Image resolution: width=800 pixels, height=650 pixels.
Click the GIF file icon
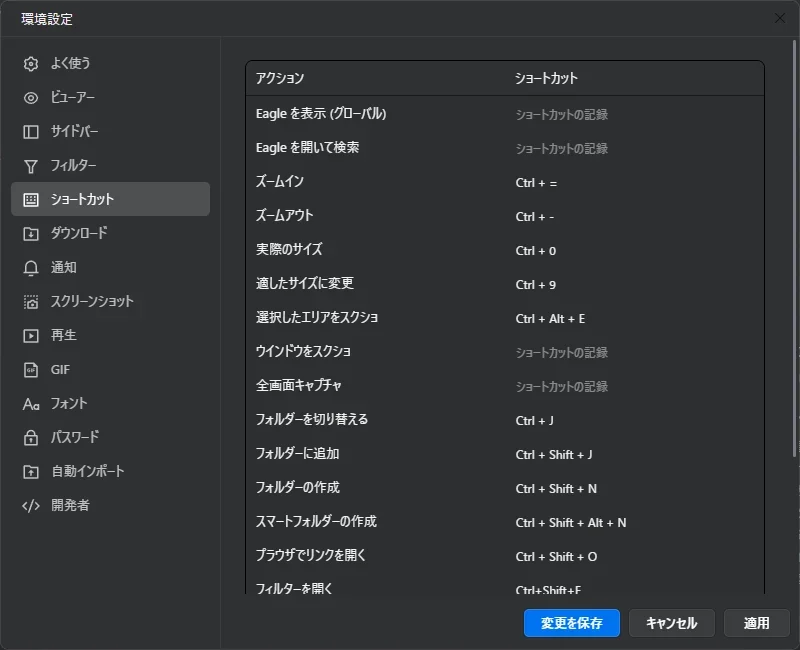click(31, 370)
